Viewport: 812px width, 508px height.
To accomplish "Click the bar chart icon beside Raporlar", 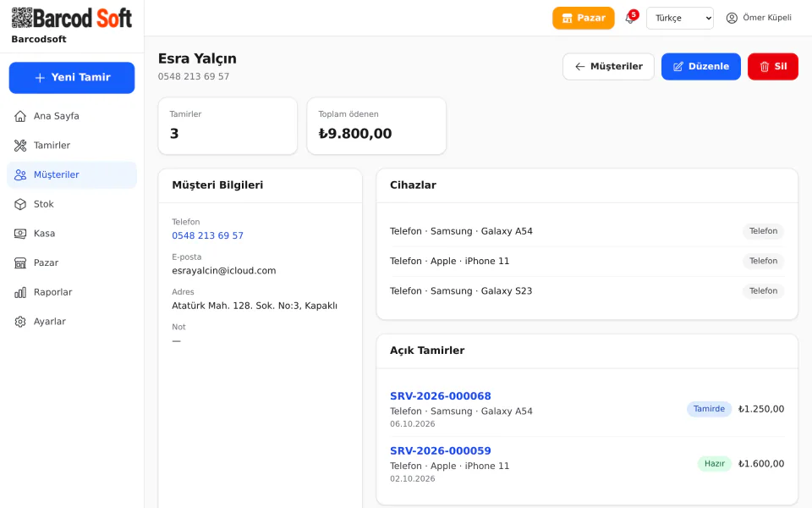I will click(x=20, y=292).
